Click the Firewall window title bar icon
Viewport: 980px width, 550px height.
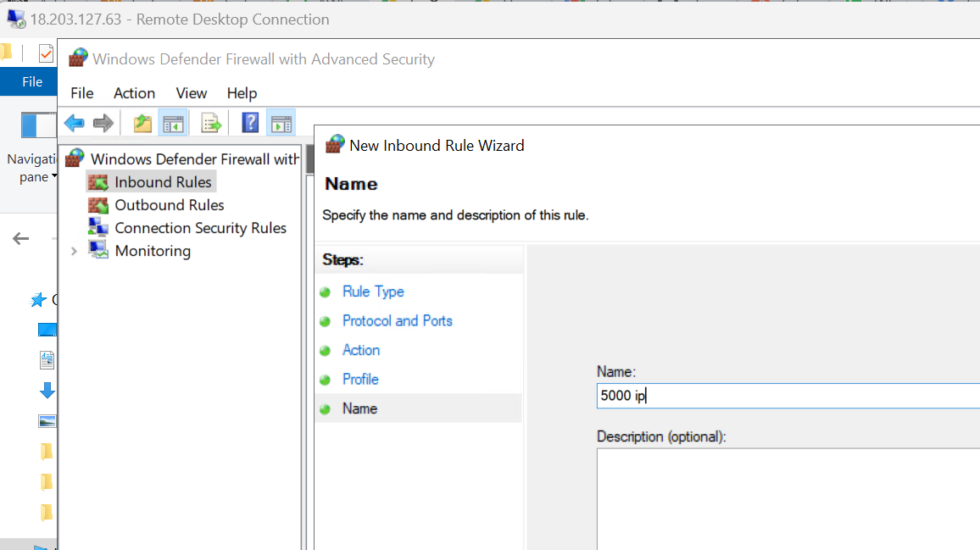click(x=77, y=58)
